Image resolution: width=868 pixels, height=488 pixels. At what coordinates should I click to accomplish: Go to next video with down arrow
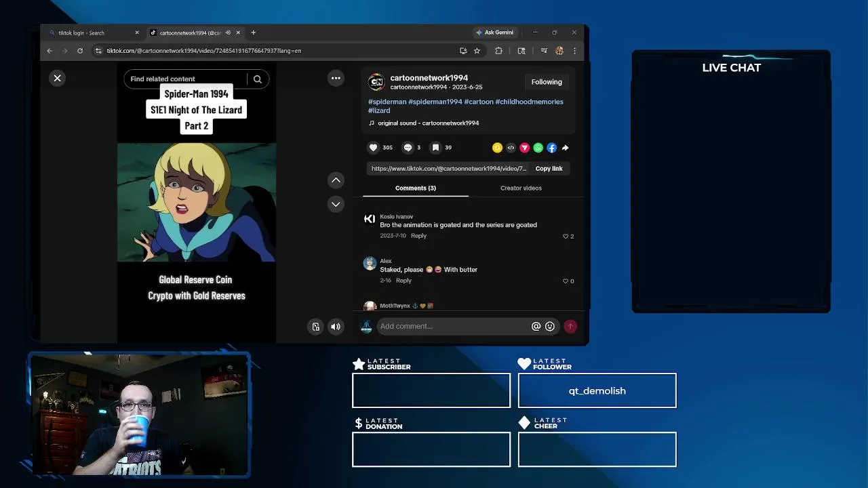pyautogui.click(x=336, y=204)
